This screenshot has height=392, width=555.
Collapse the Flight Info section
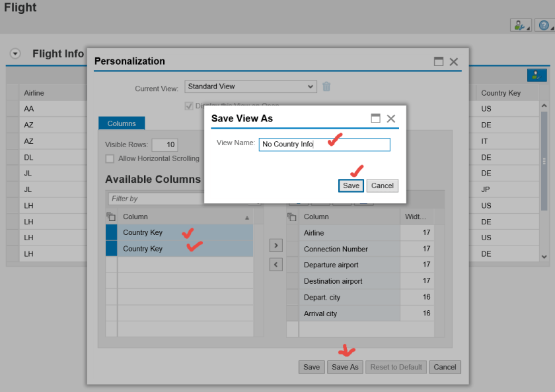click(15, 53)
